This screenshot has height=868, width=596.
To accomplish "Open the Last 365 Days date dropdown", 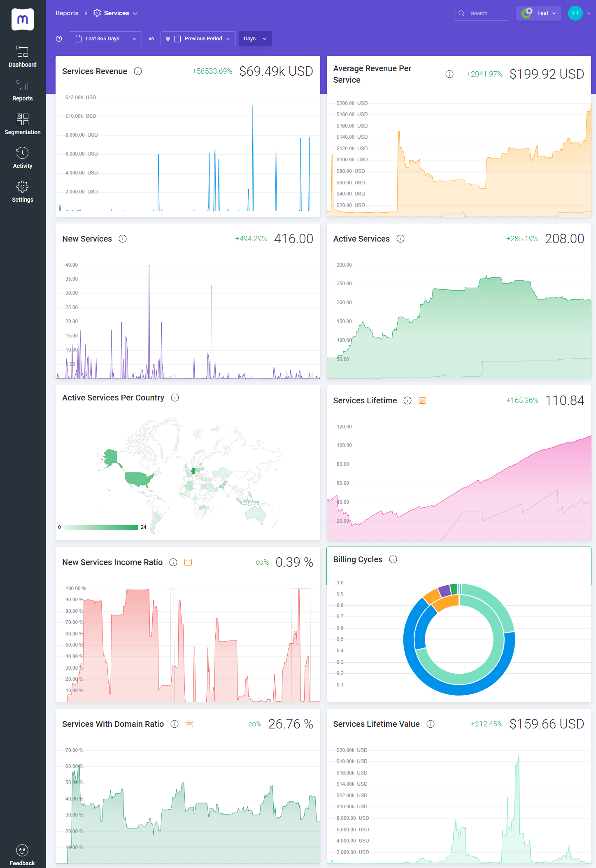I will [105, 39].
